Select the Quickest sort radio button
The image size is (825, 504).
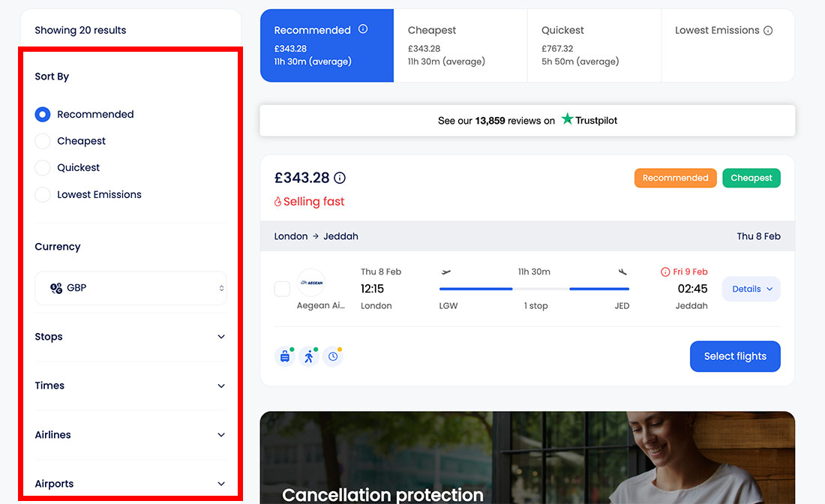coord(43,168)
